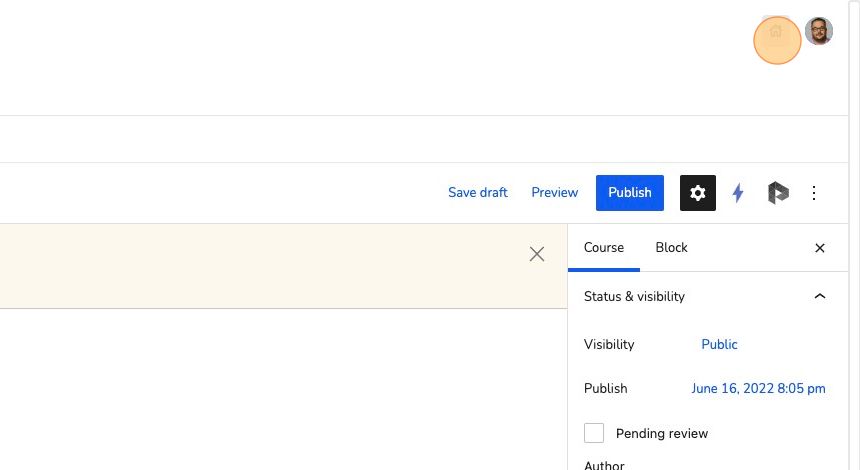Click the Status & visibility panel heading
The height and width of the screenshot is (470, 860).
tap(634, 296)
